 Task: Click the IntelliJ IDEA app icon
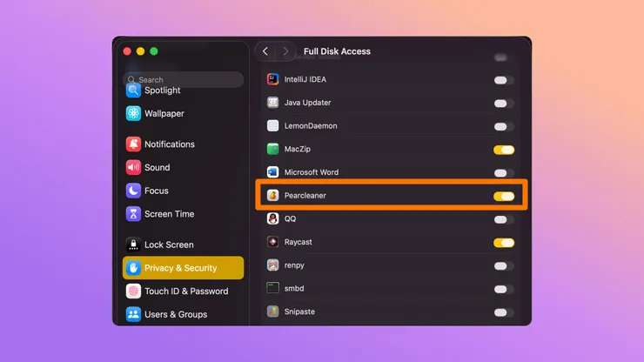click(x=272, y=79)
